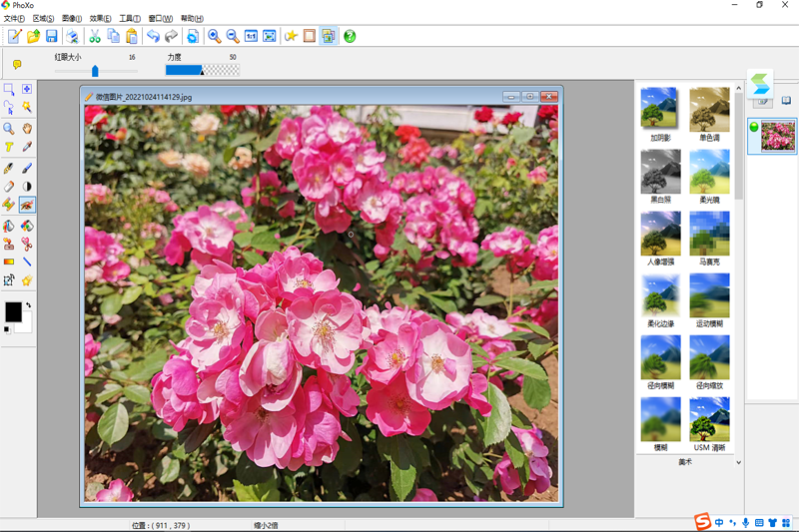Select the rectangular selection tool

pos(9,90)
